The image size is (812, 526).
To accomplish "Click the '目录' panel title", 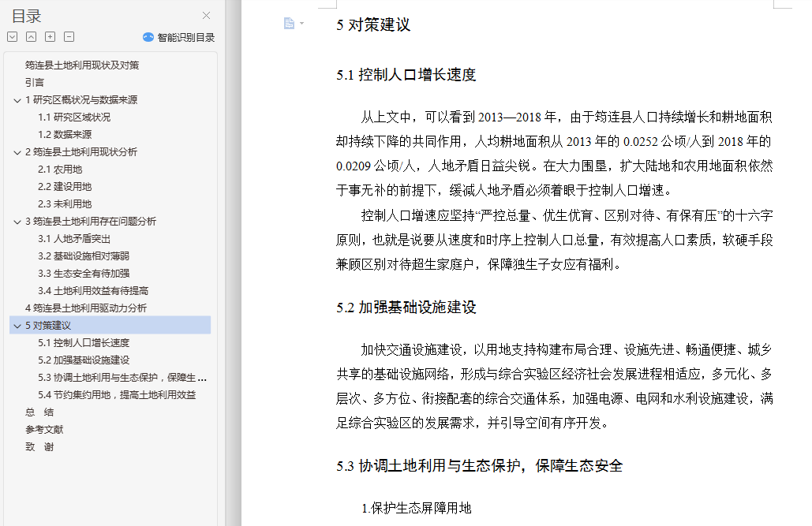I will coord(26,16).
